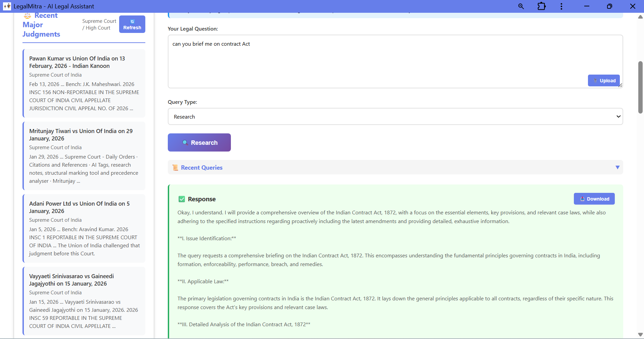Click the Recent Queries collapse arrow
The width and height of the screenshot is (644, 339).
point(617,167)
